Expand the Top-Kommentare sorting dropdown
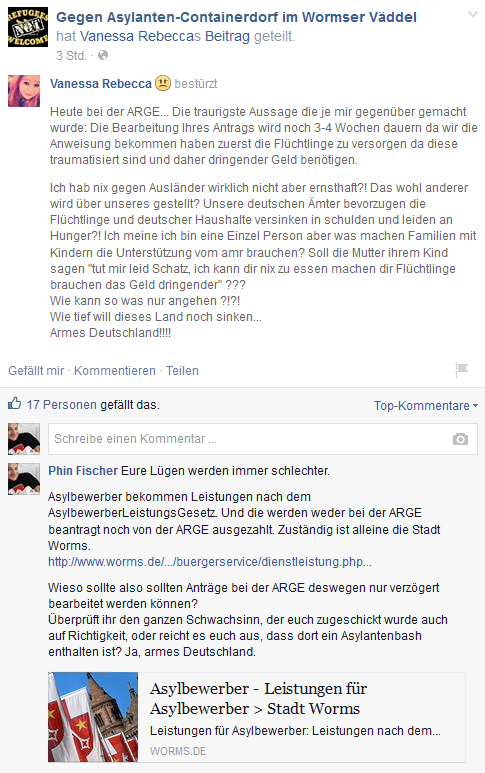 click(426, 406)
